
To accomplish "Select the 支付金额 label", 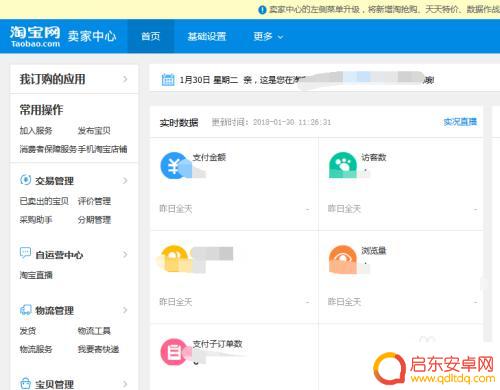I will [209, 157].
